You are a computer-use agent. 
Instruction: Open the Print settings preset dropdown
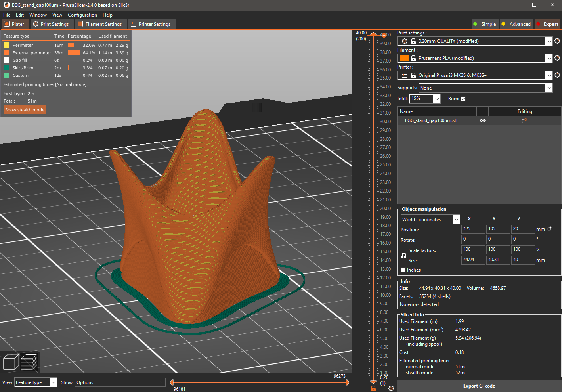click(475, 41)
